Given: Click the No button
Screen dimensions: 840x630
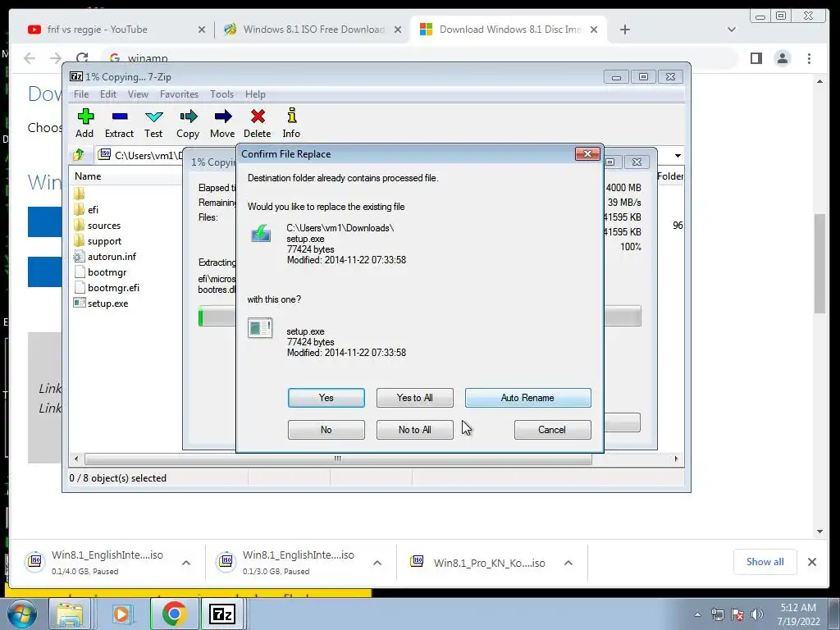Looking at the screenshot, I should pos(326,430).
